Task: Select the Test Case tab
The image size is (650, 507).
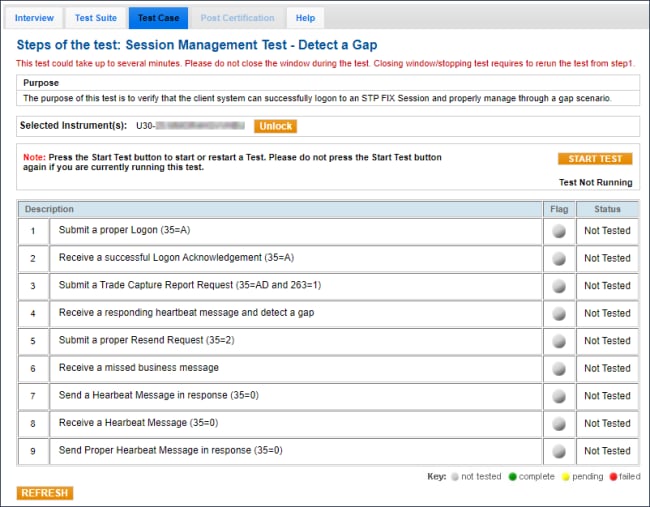Action: pos(159,18)
